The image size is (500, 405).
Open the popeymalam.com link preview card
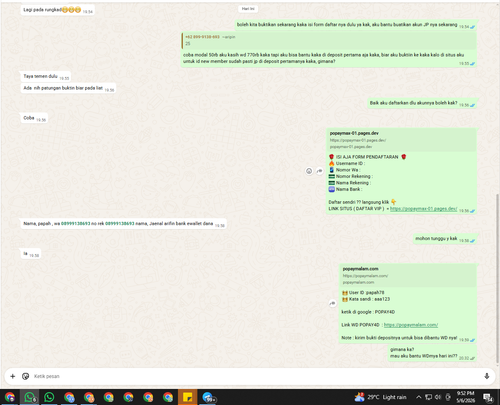pos(408,275)
